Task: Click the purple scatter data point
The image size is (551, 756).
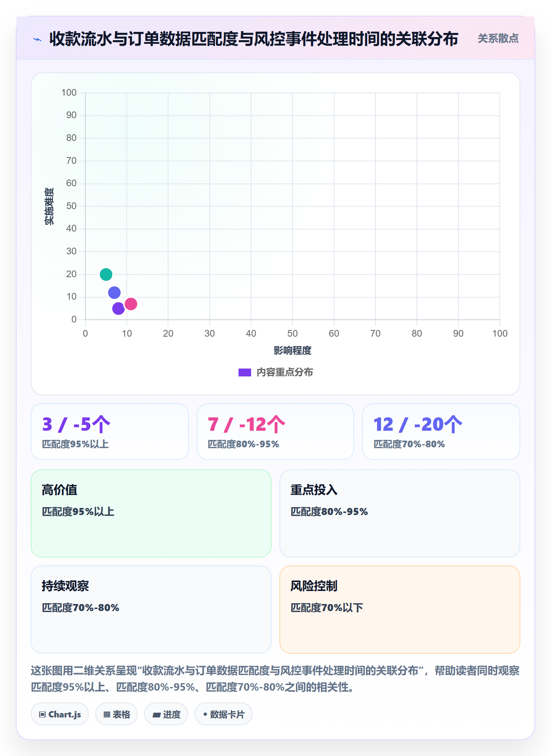Action: (118, 309)
